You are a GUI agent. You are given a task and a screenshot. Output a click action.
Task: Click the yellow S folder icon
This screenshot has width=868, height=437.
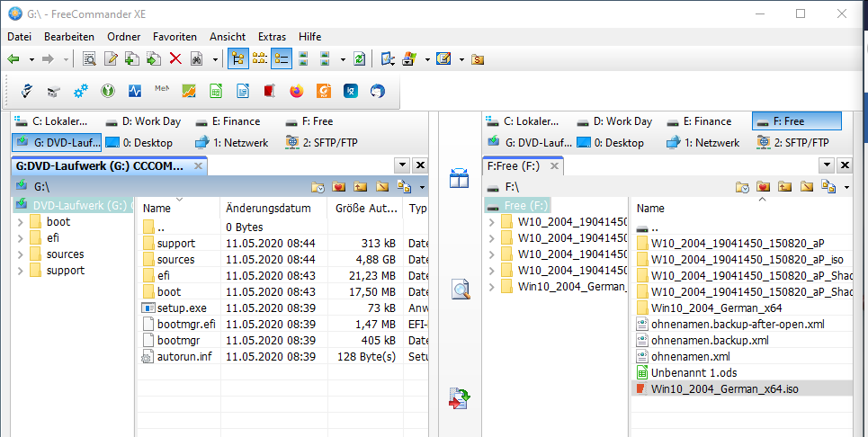(478, 59)
